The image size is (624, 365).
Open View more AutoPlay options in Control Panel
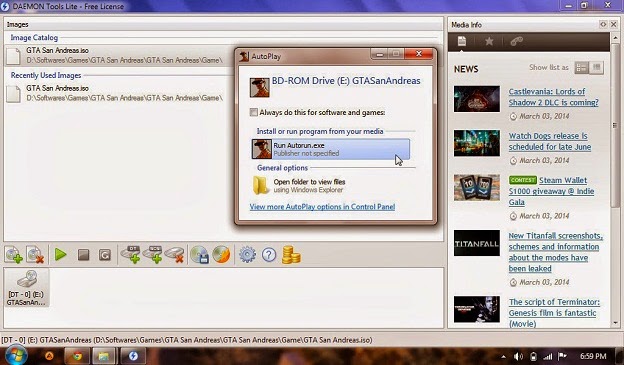tap(322, 207)
